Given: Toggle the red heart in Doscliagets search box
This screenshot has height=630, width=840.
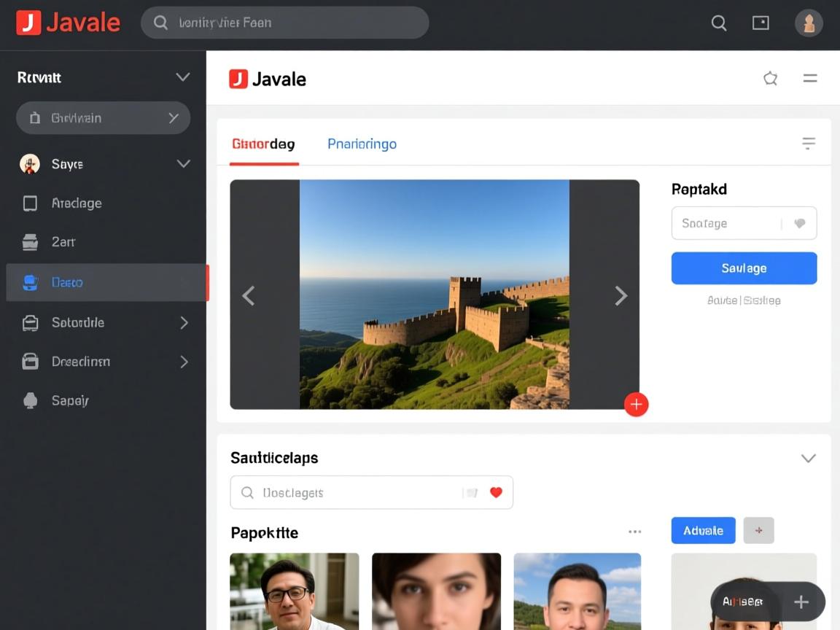Looking at the screenshot, I should pos(496,493).
